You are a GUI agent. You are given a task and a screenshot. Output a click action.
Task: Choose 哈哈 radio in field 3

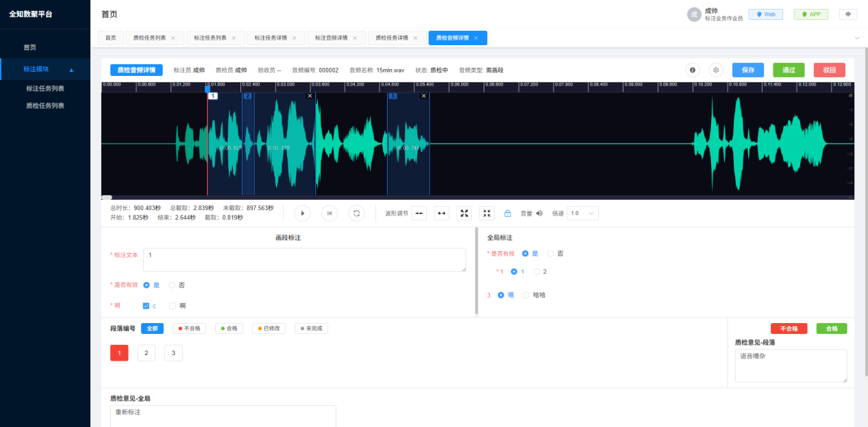pyautogui.click(x=526, y=295)
